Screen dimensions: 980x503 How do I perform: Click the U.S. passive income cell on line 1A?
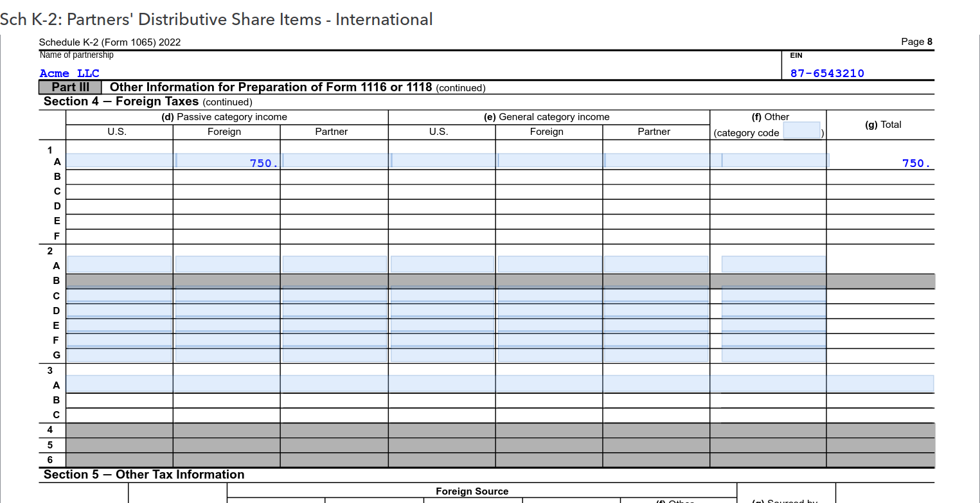119,160
